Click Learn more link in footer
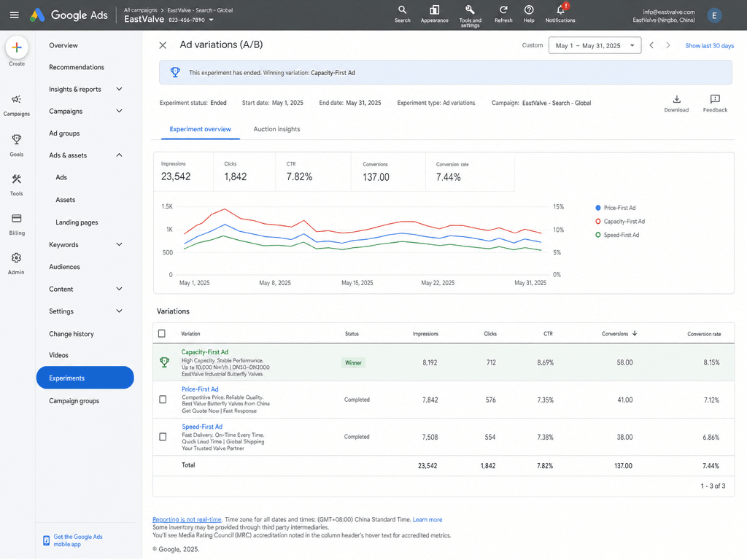The image size is (747, 560). point(427,520)
